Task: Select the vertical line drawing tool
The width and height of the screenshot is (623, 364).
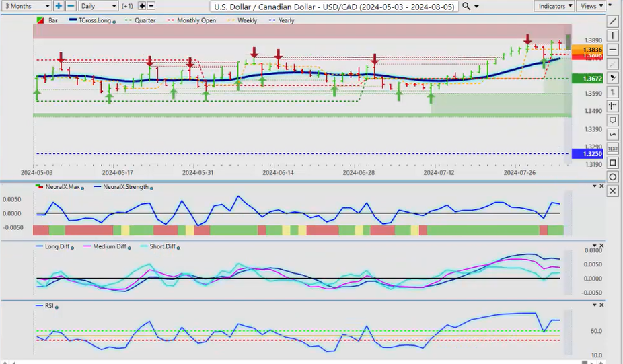Action: (x=612, y=36)
